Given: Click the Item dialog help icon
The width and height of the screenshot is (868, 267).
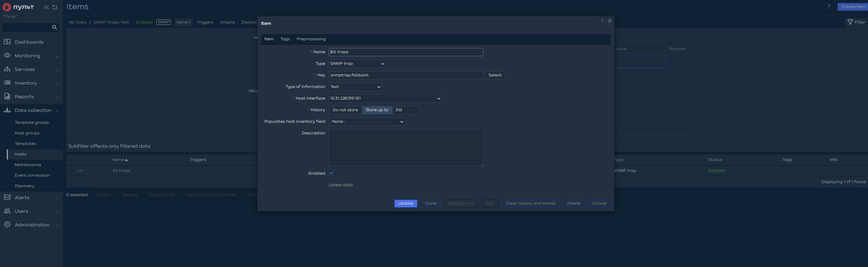Looking at the screenshot, I should [x=602, y=21].
